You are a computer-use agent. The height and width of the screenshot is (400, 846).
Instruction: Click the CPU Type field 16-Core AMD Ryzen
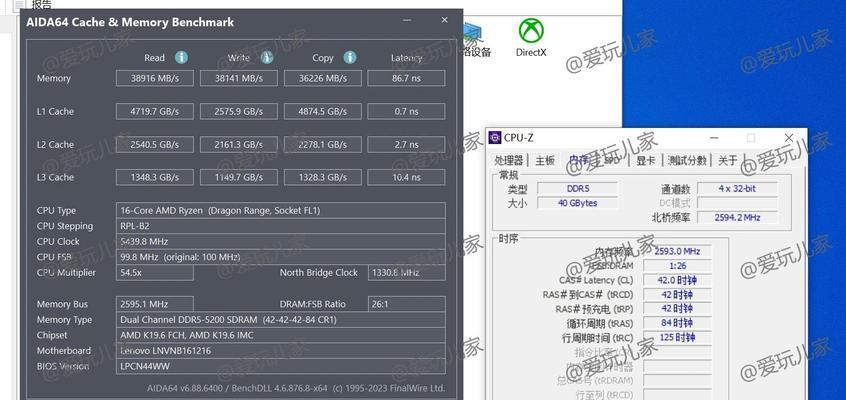(x=281, y=211)
